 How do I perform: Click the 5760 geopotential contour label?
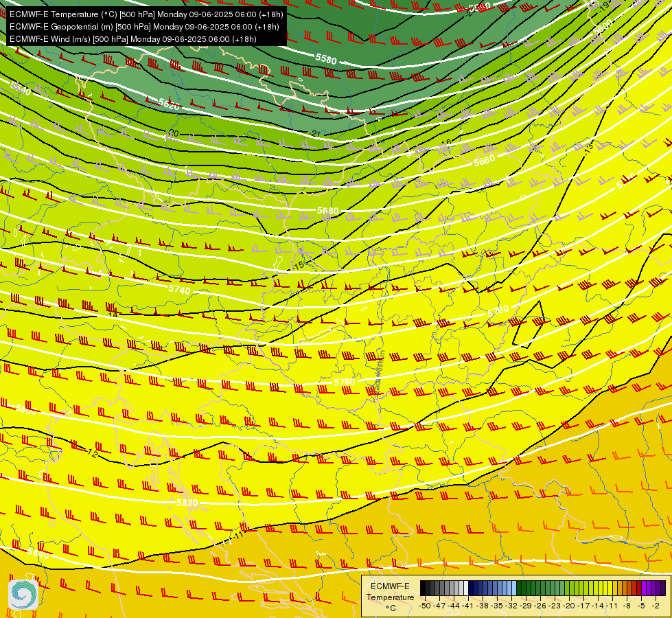(498, 311)
